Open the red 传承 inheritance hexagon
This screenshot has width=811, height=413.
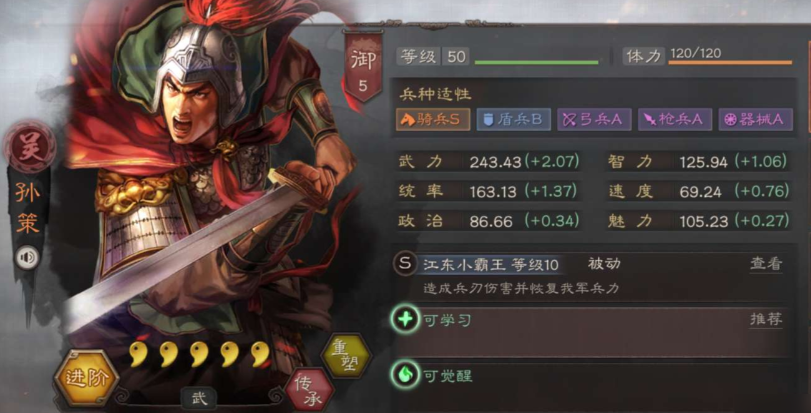point(309,389)
